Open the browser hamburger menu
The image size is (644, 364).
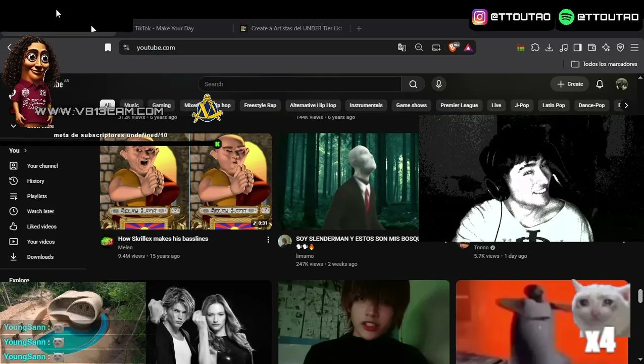click(634, 48)
